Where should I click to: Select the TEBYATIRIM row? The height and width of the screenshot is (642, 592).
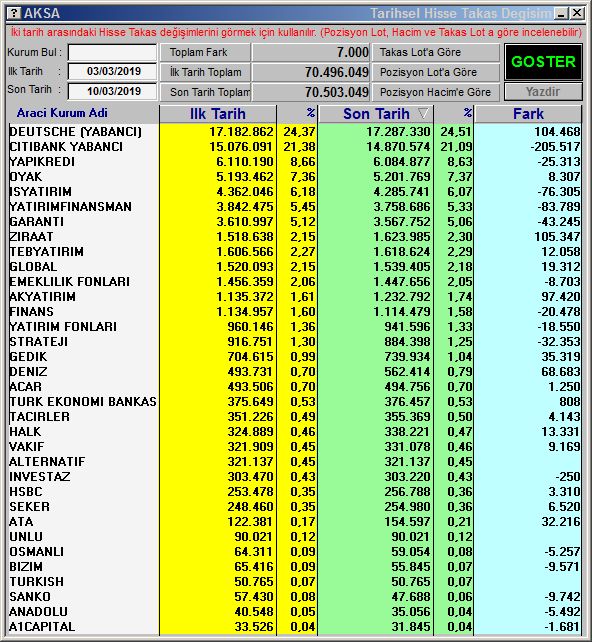pyautogui.click(x=295, y=252)
